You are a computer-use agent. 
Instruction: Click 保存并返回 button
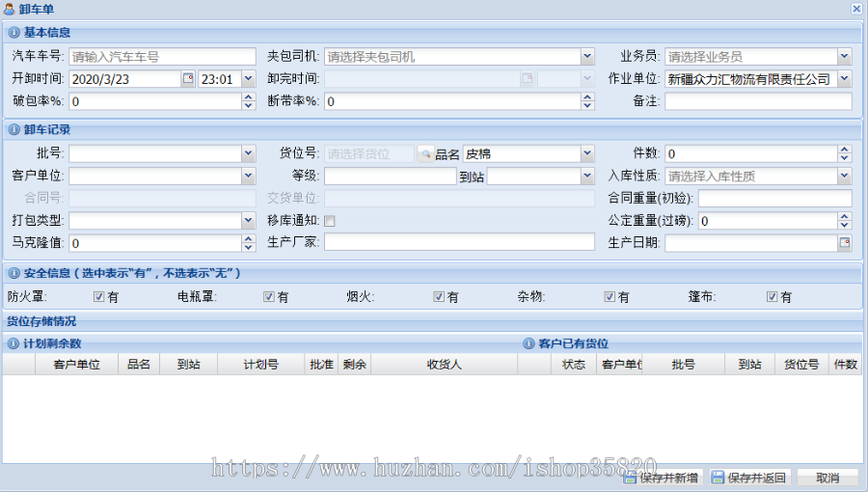coord(749,478)
